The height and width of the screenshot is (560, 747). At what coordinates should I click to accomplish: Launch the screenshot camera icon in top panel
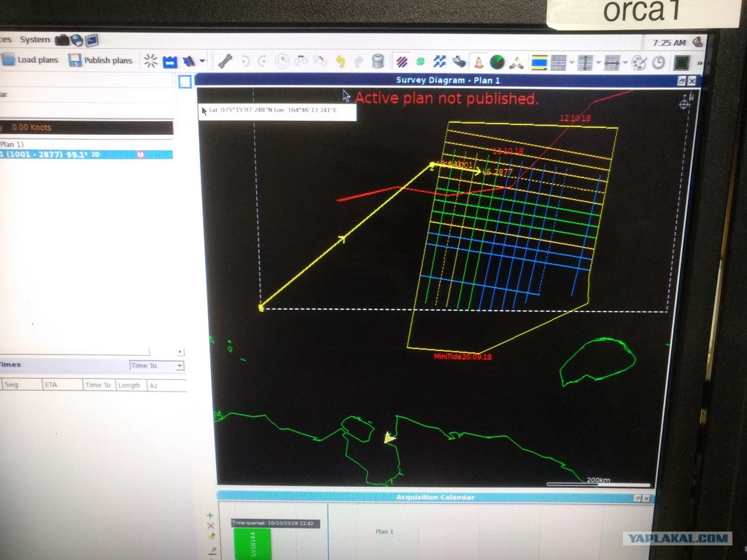61,41
